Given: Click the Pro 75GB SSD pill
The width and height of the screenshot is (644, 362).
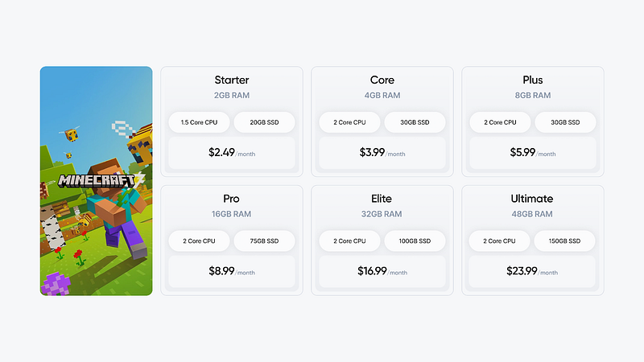Looking at the screenshot, I should (264, 241).
